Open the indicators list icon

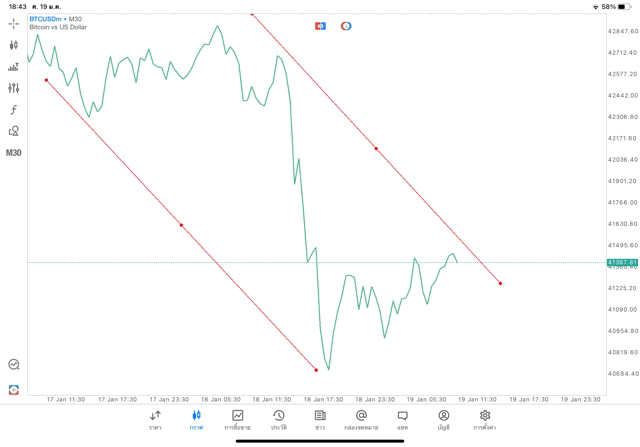point(14,67)
